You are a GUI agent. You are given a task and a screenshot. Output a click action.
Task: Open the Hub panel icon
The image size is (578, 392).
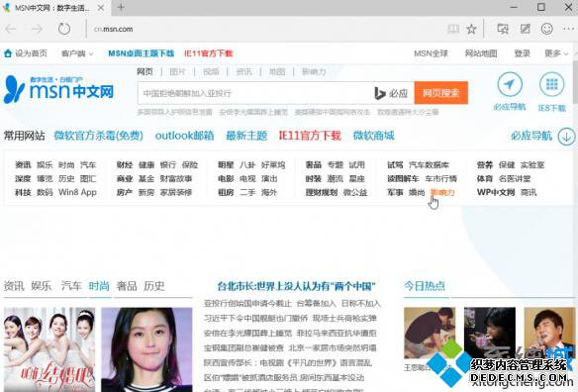[503, 29]
